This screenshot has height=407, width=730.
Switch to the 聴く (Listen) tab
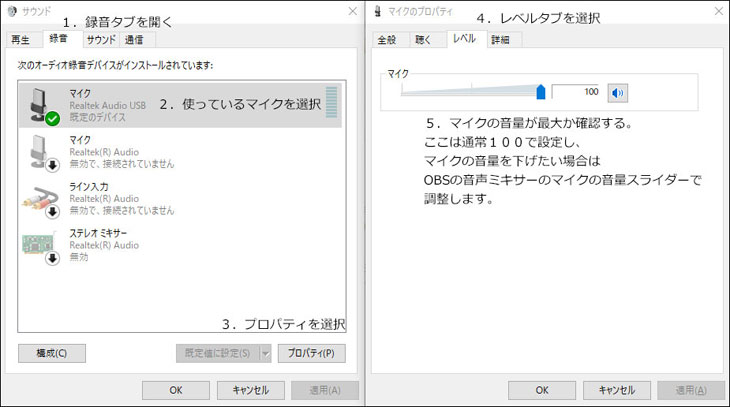[x=424, y=40]
